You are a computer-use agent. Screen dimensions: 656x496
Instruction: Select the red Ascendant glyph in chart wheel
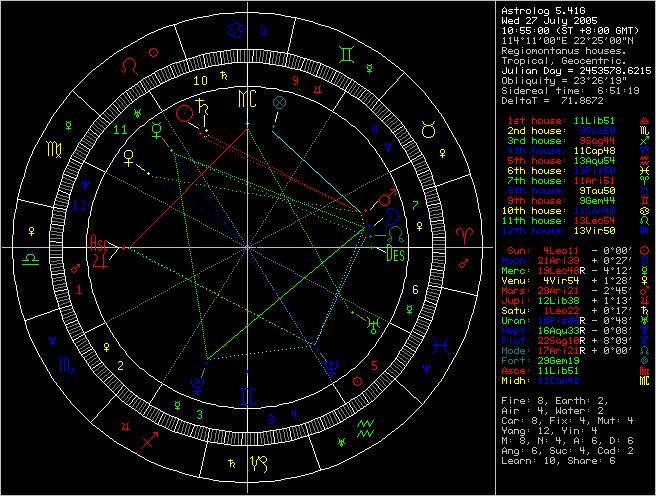tap(100, 243)
